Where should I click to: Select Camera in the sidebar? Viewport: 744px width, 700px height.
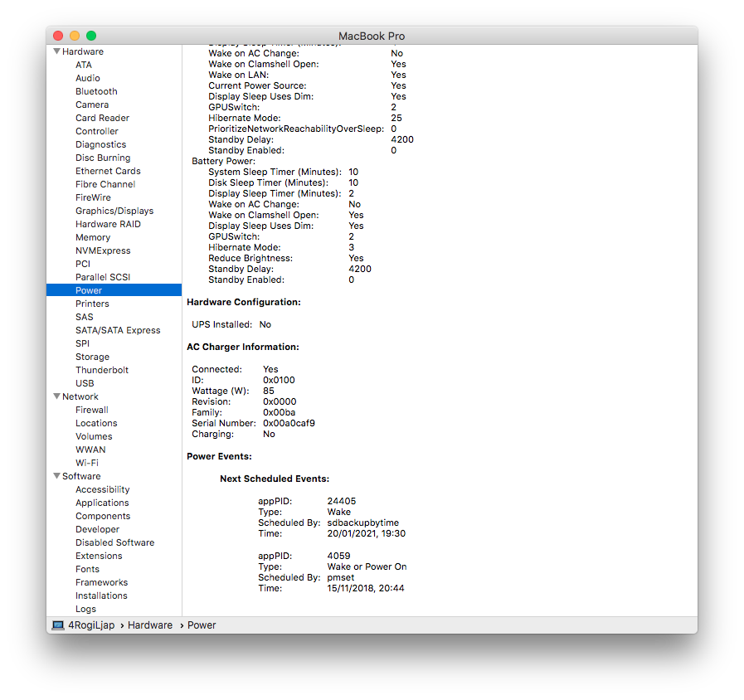coord(92,105)
